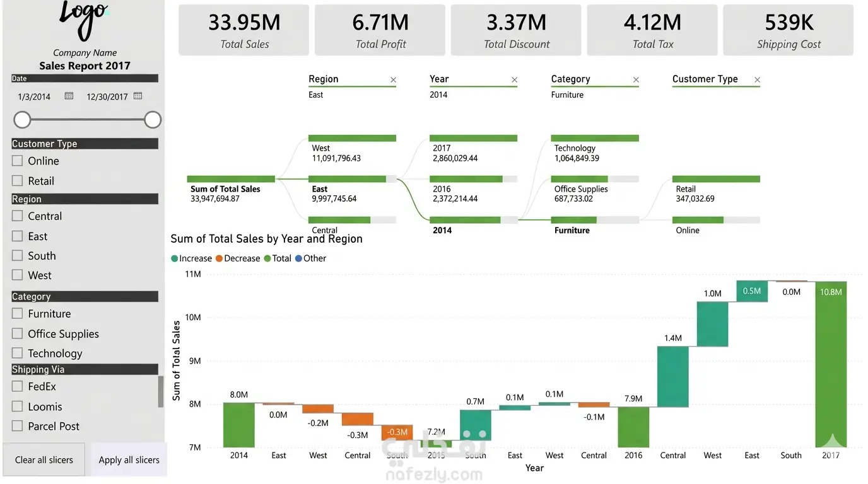
Task: Edit the 1/3/2014 start date field
Action: coord(35,96)
